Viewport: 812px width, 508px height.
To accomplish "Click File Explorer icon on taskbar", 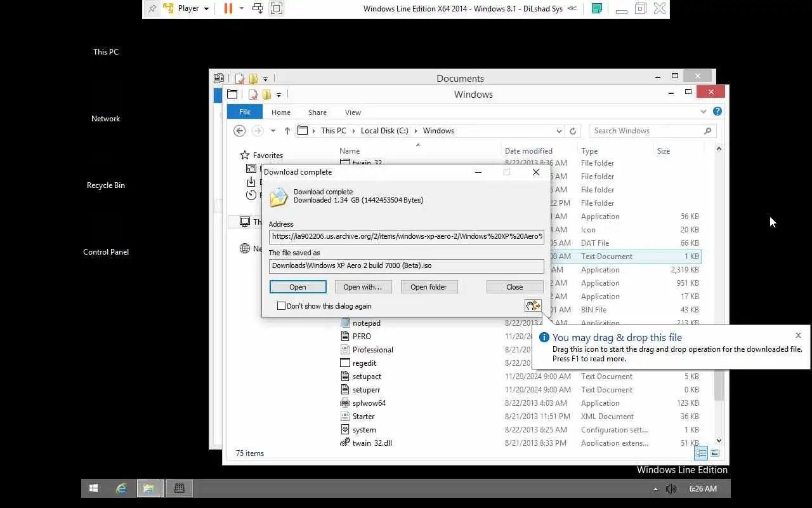I will 148,488.
